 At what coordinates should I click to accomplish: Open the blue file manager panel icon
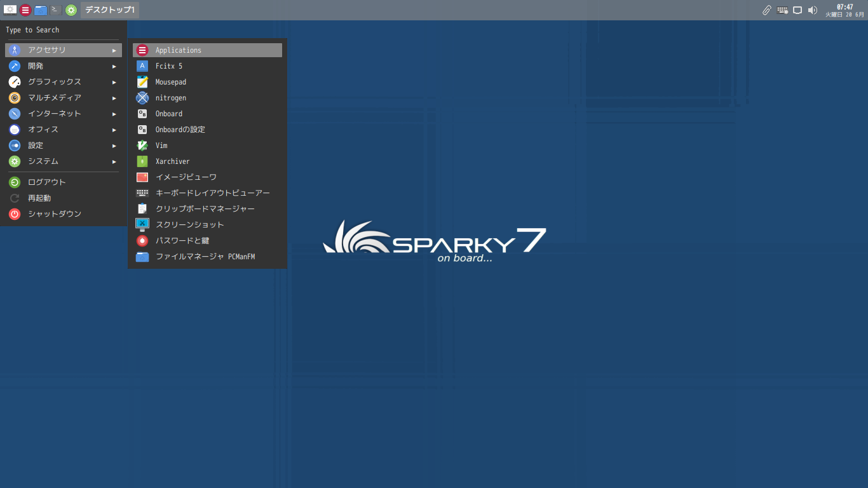pos(41,10)
